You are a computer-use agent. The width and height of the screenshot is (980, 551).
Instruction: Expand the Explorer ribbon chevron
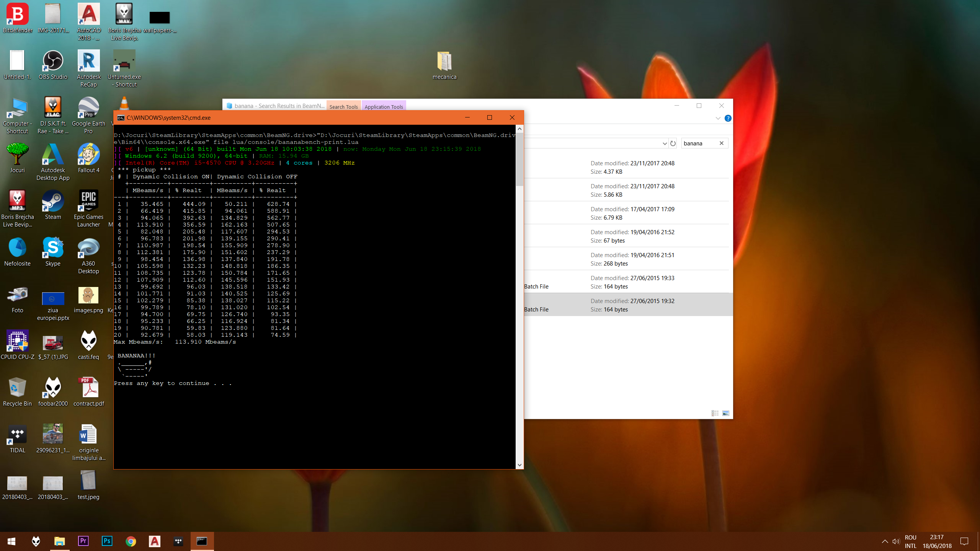718,118
